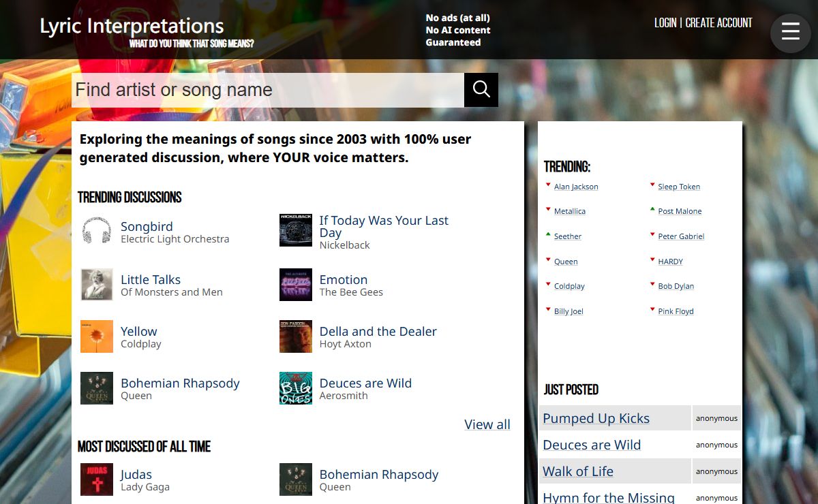Click Queen album cover under Most Discussed
Screen dimensions: 818x504
tap(296, 479)
